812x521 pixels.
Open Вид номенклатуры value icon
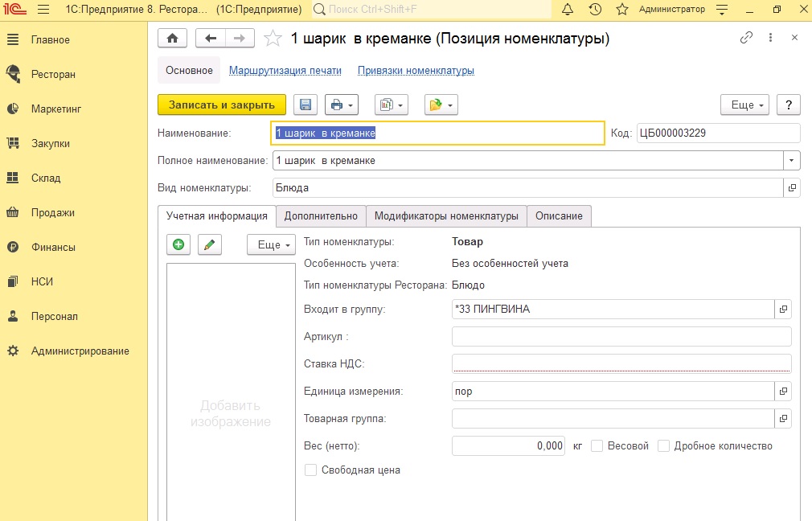pyautogui.click(x=792, y=188)
